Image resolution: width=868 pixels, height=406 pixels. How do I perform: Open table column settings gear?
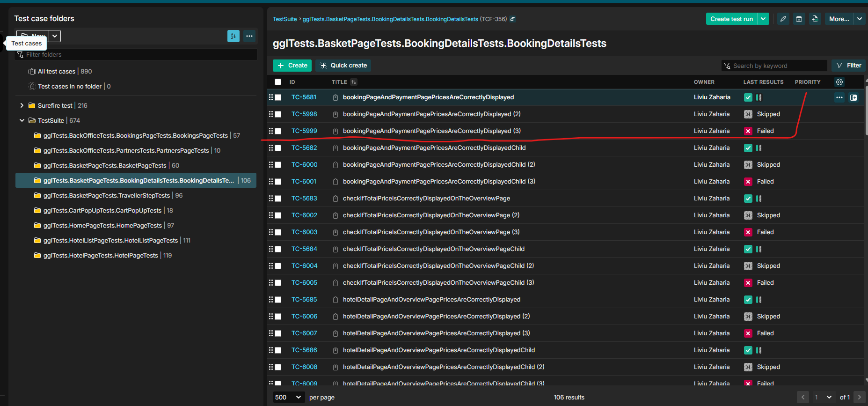[839, 82]
